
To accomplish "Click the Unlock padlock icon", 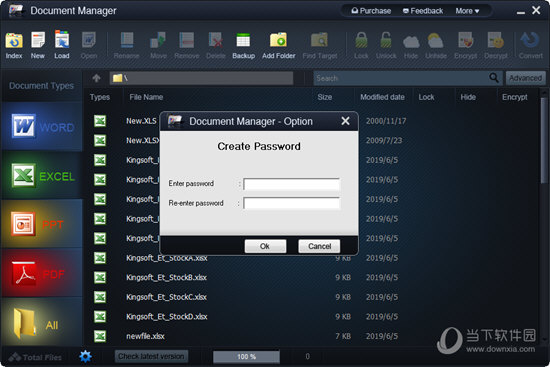I will (386, 40).
